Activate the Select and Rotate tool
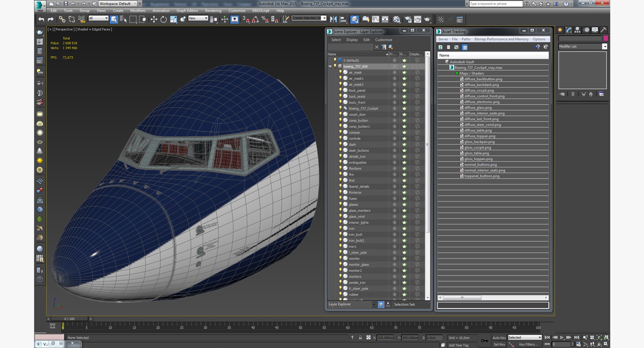 pyautogui.click(x=163, y=19)
